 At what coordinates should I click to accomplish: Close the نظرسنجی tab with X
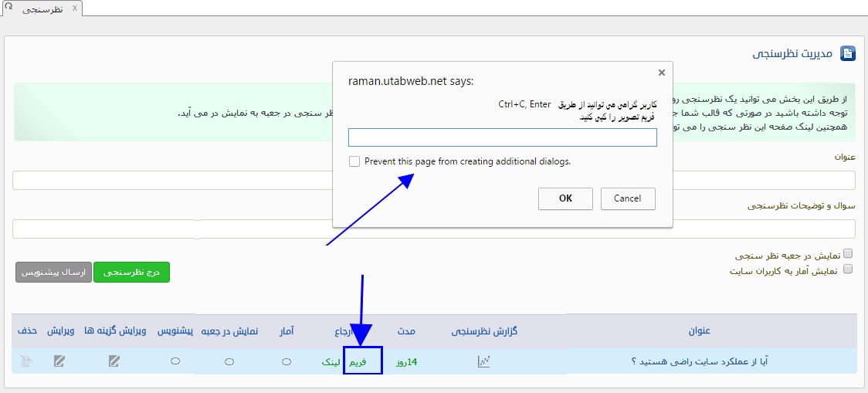click(73, 8)
